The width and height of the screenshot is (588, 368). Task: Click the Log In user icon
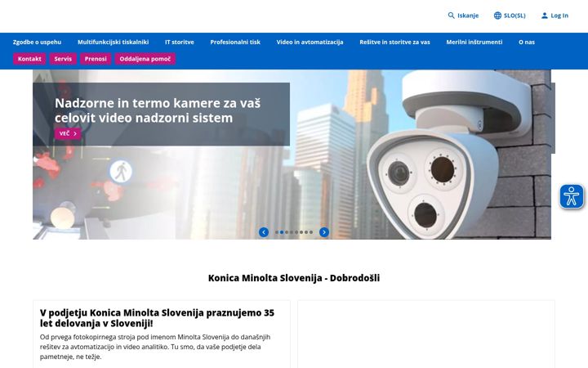click(544, 16)
